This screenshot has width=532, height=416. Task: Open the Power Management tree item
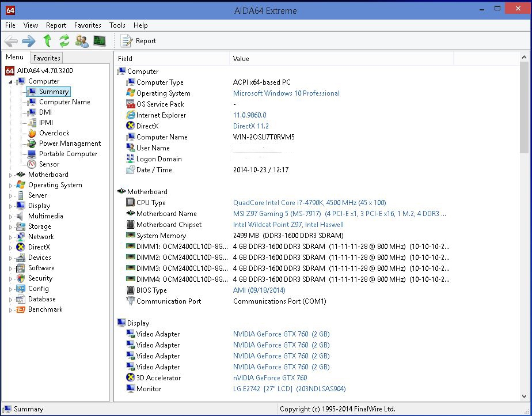tap(70, 143)
